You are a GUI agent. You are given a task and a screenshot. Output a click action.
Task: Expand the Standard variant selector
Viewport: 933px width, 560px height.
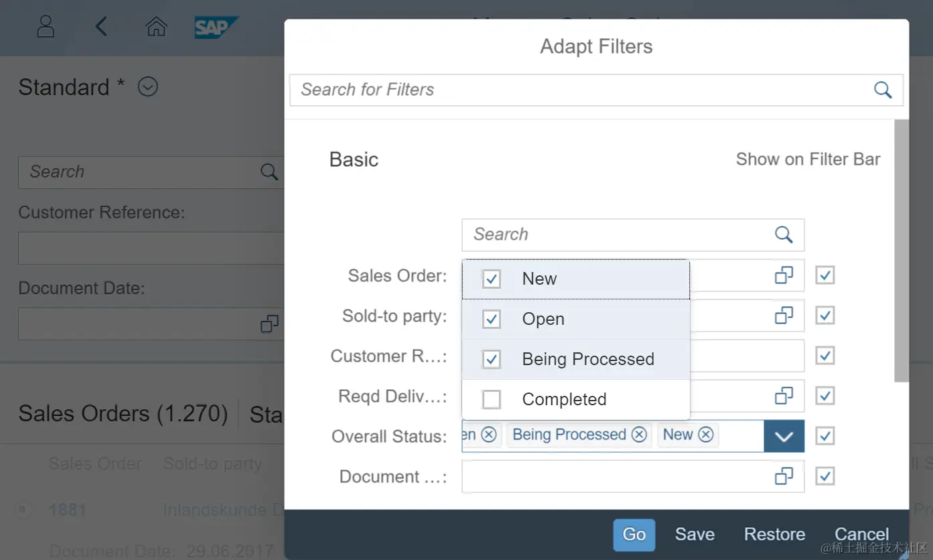(x=147, y=87)
